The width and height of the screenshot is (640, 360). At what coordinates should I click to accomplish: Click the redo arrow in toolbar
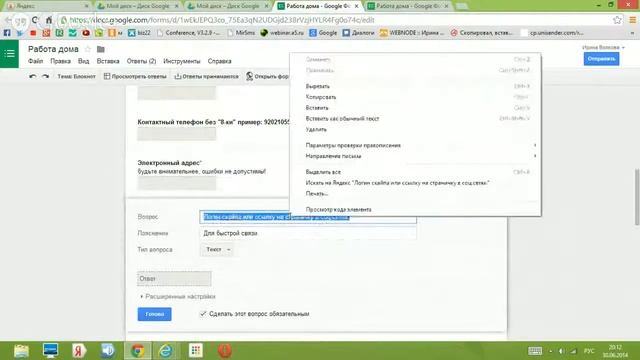(x=45, y=76)
